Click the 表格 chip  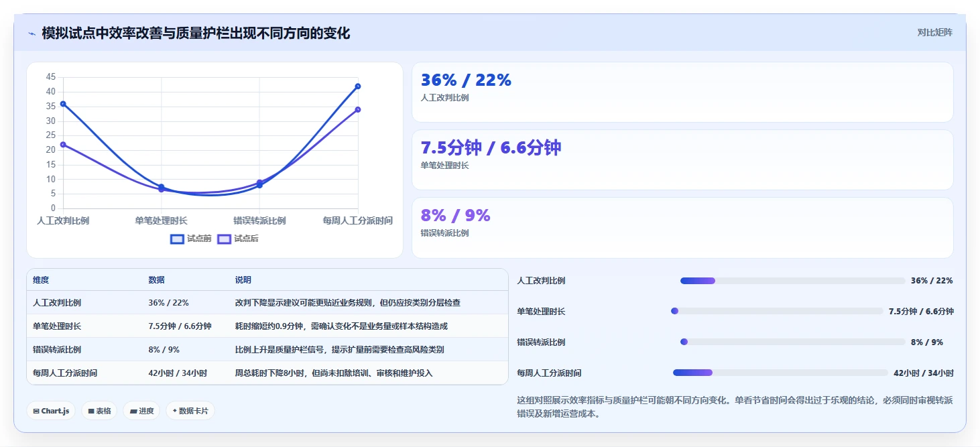99,411
